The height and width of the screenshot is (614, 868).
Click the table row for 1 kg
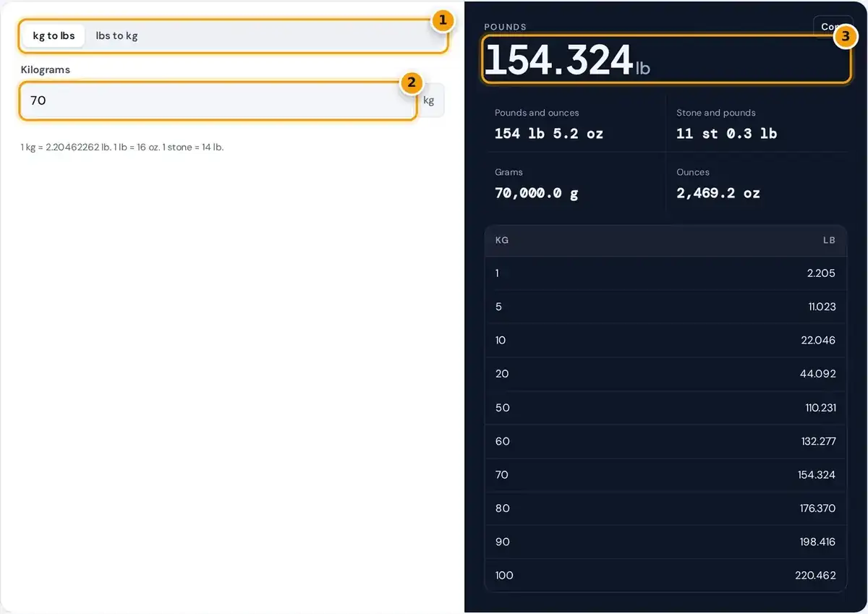665,273
